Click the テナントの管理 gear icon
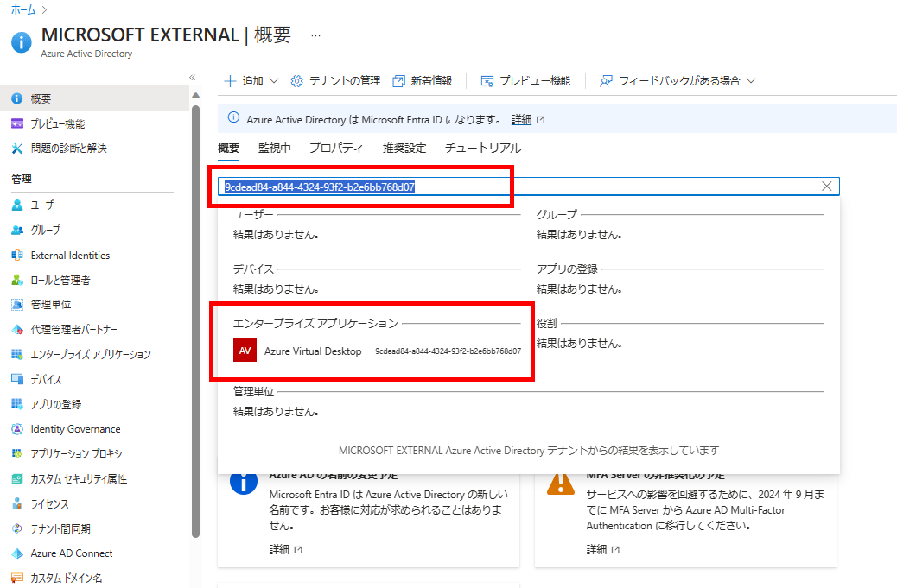 [x=296, y=81]
